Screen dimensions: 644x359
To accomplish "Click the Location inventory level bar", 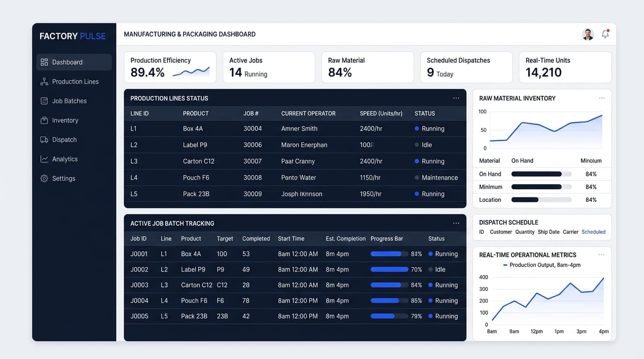I will pos(542,200).
